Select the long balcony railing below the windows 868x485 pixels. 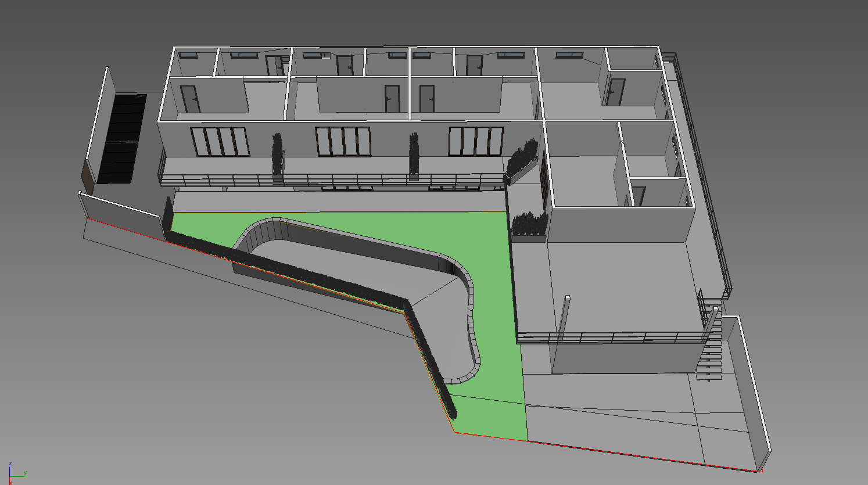[x=331, y=179]
